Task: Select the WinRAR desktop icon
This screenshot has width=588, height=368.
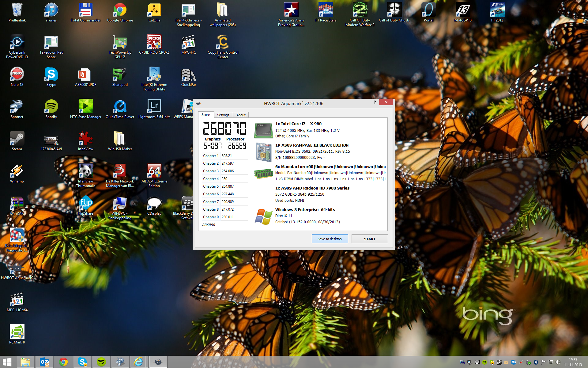Action: (17, 205)
